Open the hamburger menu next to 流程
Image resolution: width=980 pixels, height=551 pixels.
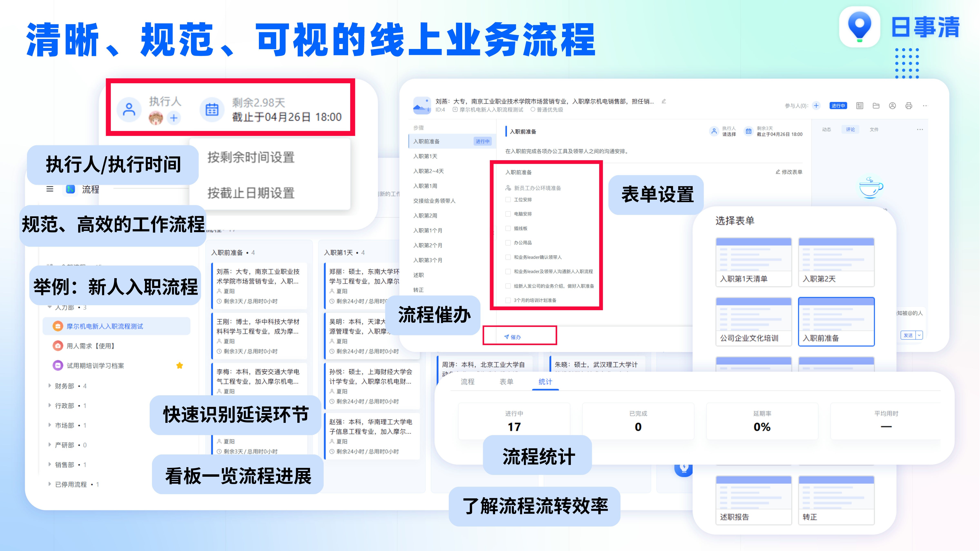click(x=50, y=189)
